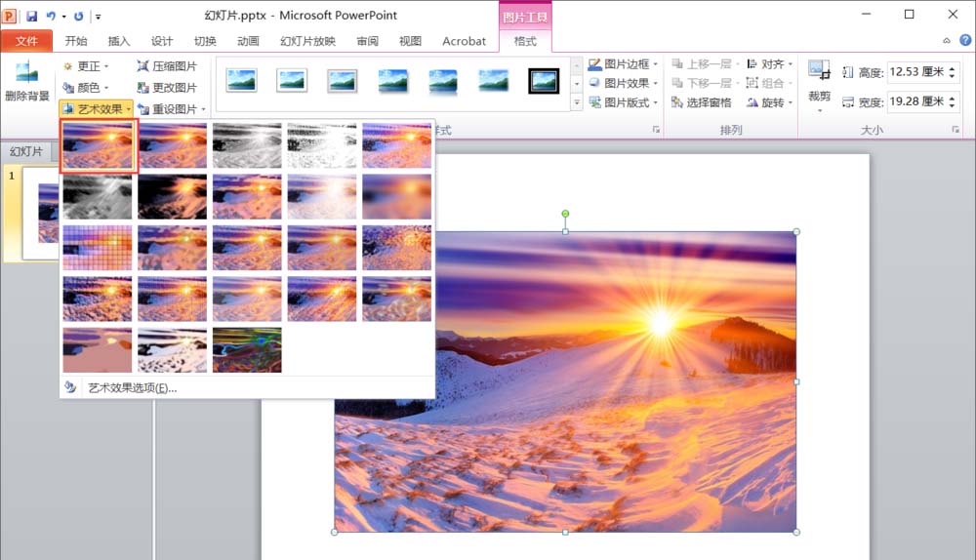Switch to the 插入 Insert tab
This screenshot has width=976, height=560.
[119, 41]
